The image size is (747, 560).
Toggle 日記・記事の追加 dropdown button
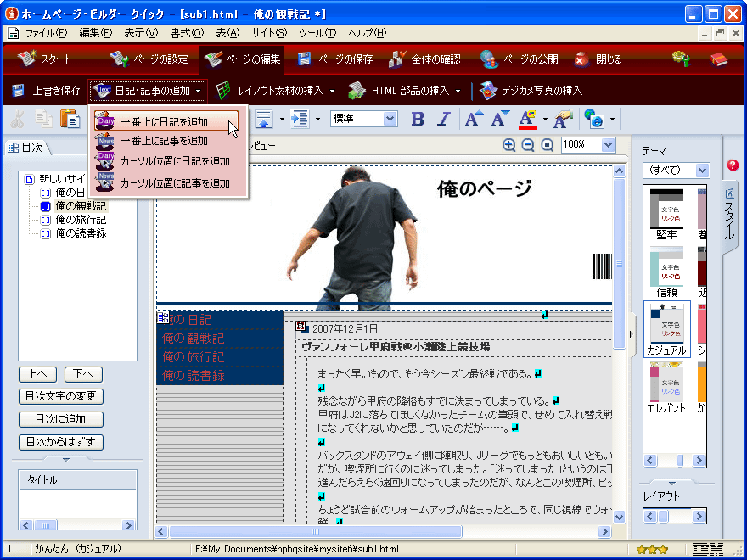148,91
